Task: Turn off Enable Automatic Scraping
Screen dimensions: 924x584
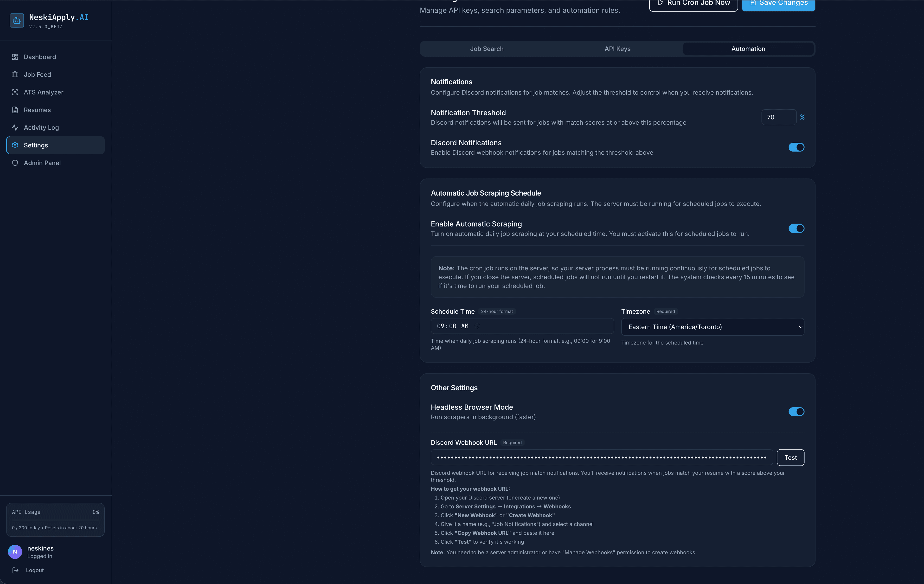Action: click(x=796, y=228)
